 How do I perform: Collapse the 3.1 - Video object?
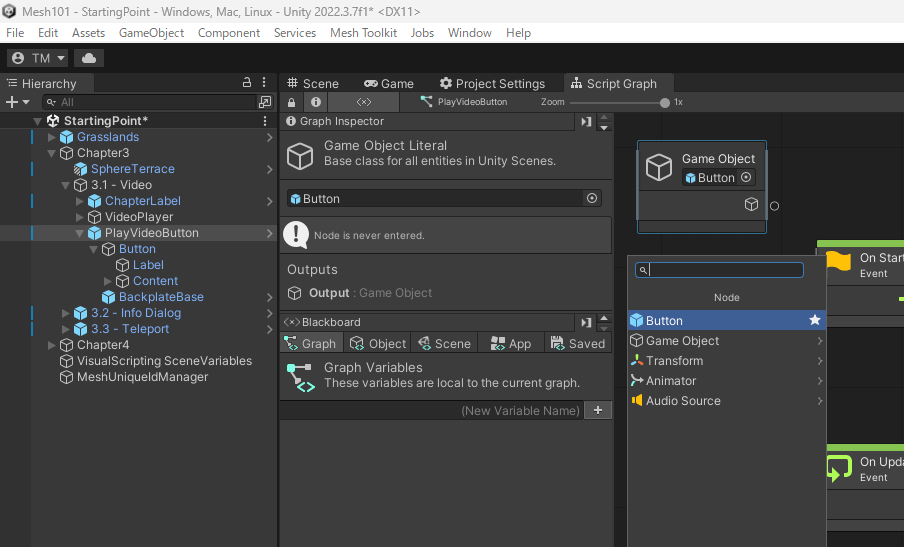pyautogui.click(x=65, y=186)
